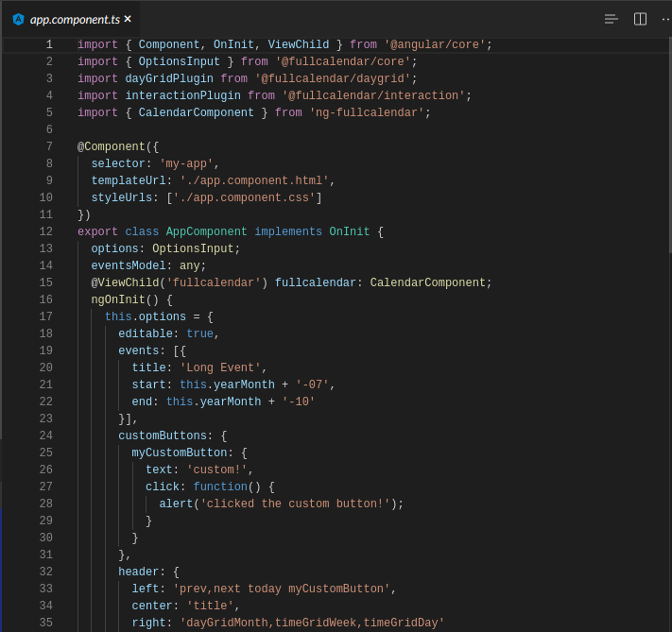The width and height of the screenshot is (672, 632).
Task: Click the './app.component.html' template path
Action: pyautogui.click(x=254, y=180)
